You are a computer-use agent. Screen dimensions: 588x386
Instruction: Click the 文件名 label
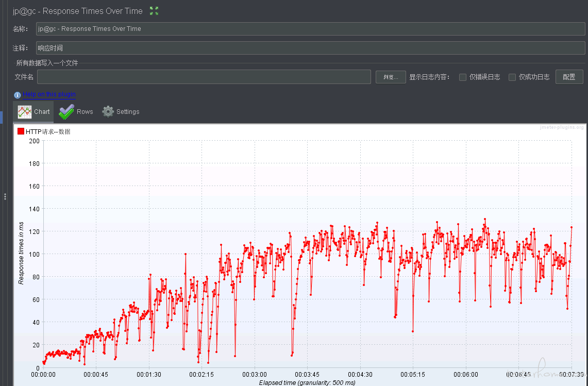click(x=24, y=77)
